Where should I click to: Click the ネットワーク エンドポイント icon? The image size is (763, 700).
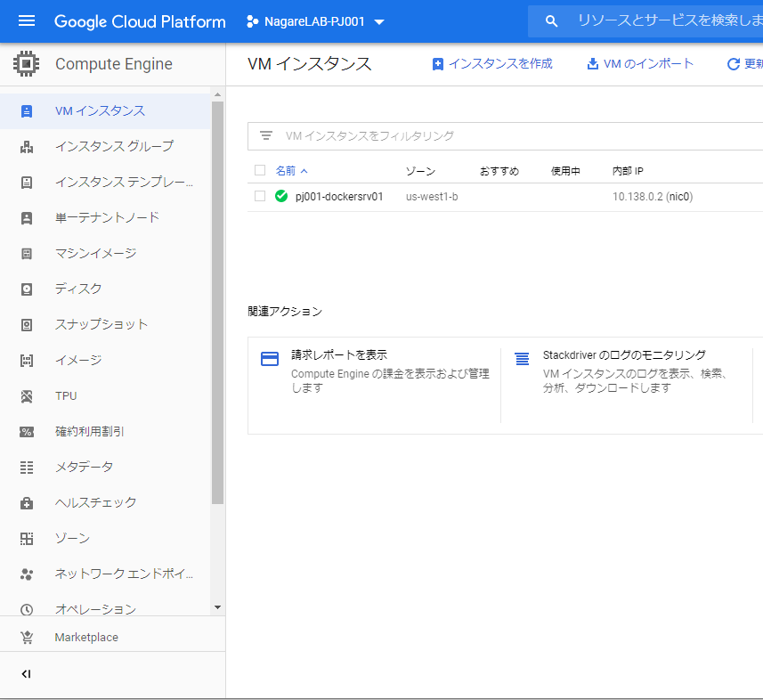click(x=27, y=574)
